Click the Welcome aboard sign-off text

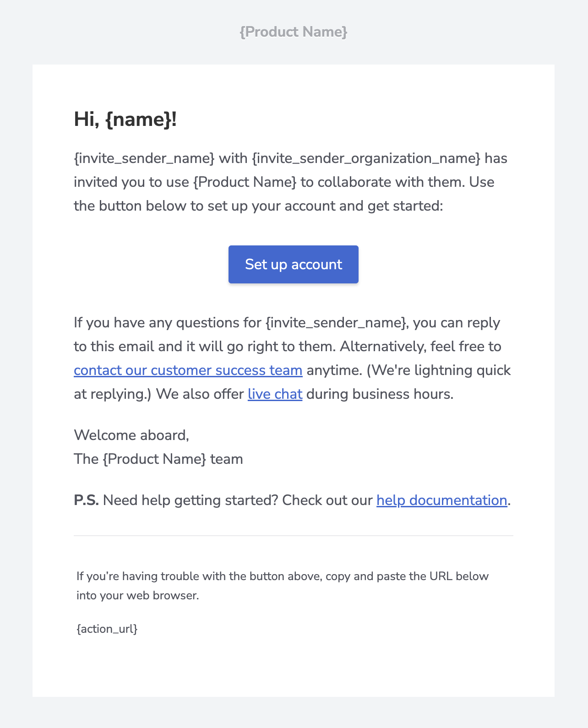pyautogui.click(x=131, y=435)
